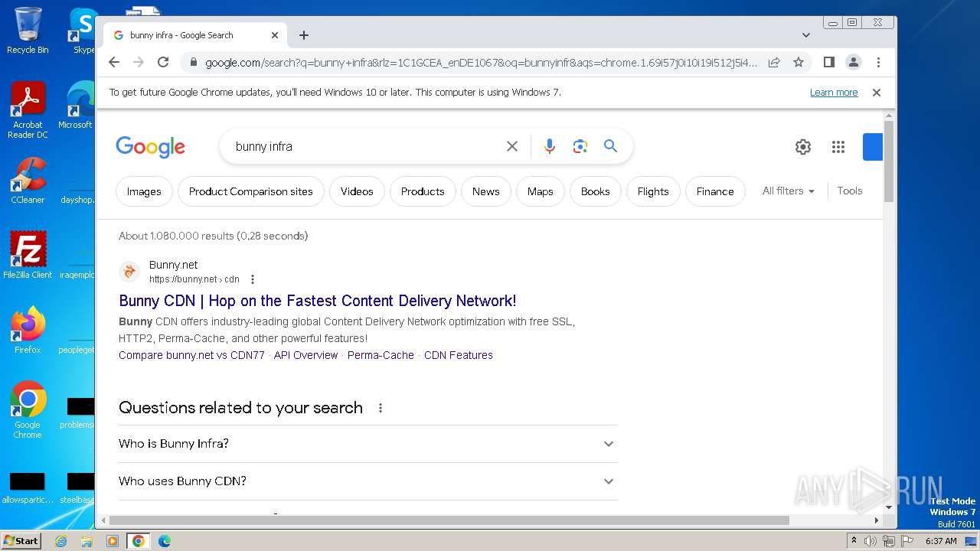Open Google Chrome desktop shortcut
The image size is (980, 551).
tap(28, 409)
